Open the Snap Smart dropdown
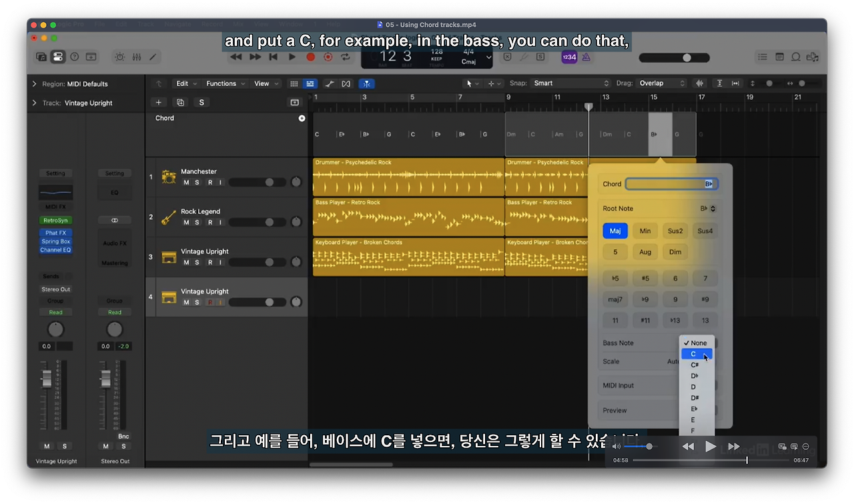 [570, 83]
